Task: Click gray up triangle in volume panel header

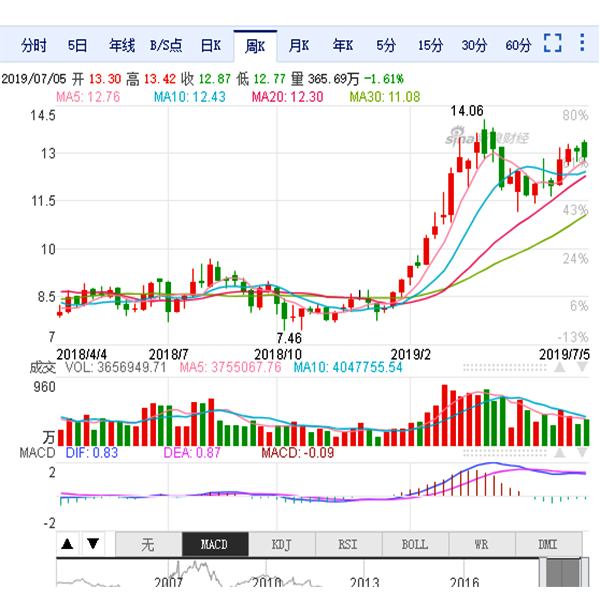Action: [x=559, y=368]
